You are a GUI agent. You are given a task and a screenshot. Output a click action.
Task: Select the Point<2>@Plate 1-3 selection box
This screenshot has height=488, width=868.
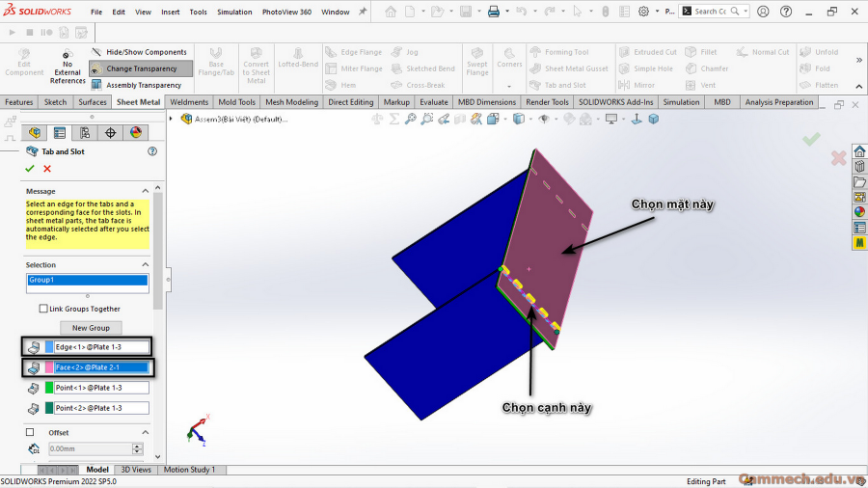101,408
